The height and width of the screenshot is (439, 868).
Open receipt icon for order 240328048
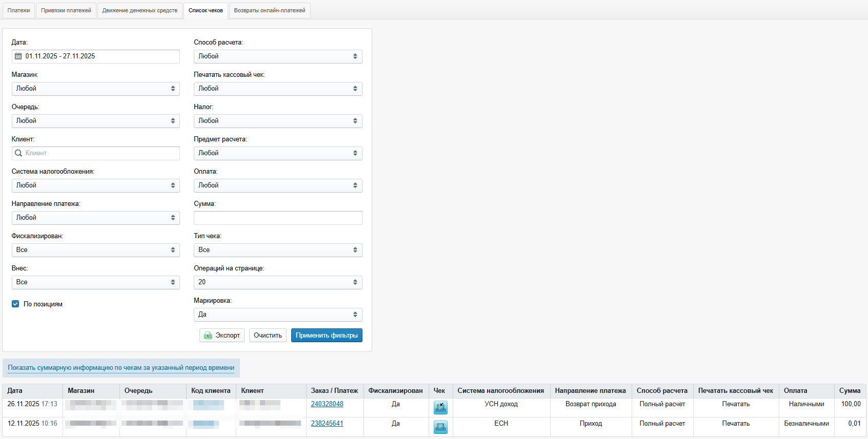coord(440,407)
